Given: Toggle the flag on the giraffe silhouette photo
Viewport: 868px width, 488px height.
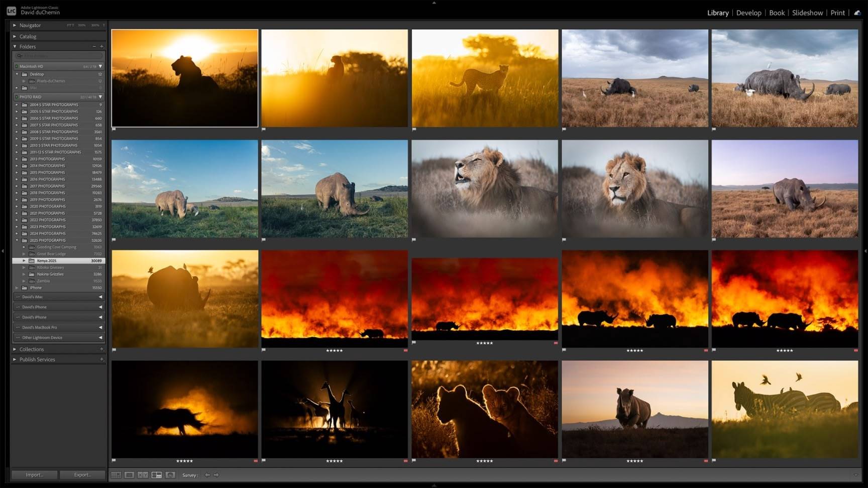Looking at the screenshot, I should click(x=264, y=460).
